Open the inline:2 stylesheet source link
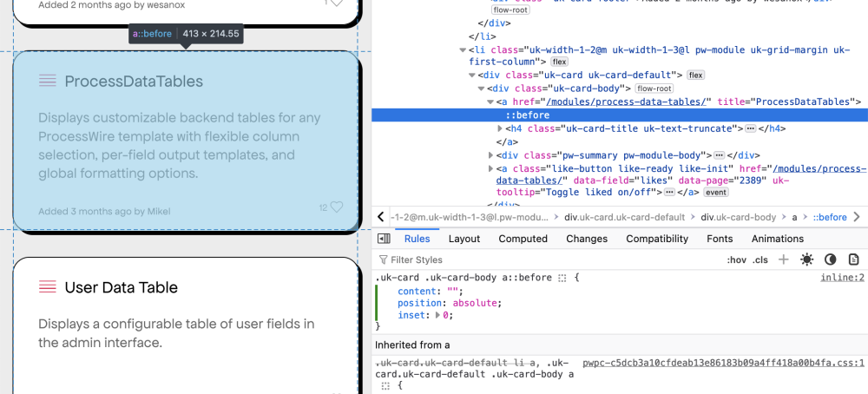 pyautogui.click(x=842, y=278)
